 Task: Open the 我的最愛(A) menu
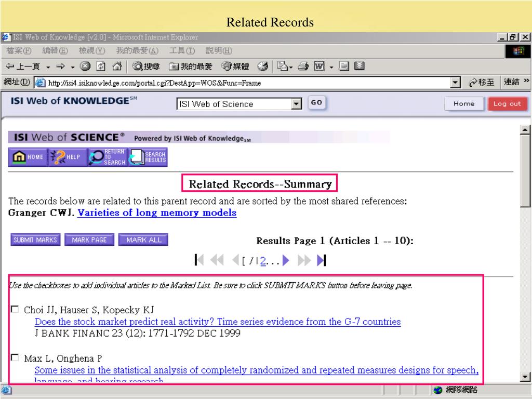137,51
